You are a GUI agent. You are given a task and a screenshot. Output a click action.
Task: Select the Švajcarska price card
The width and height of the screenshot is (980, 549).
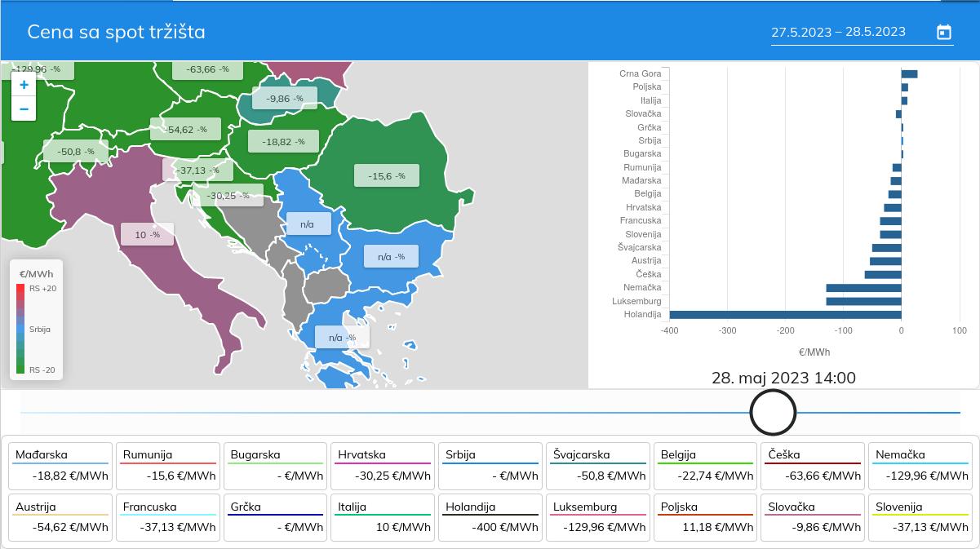(599, 466)
